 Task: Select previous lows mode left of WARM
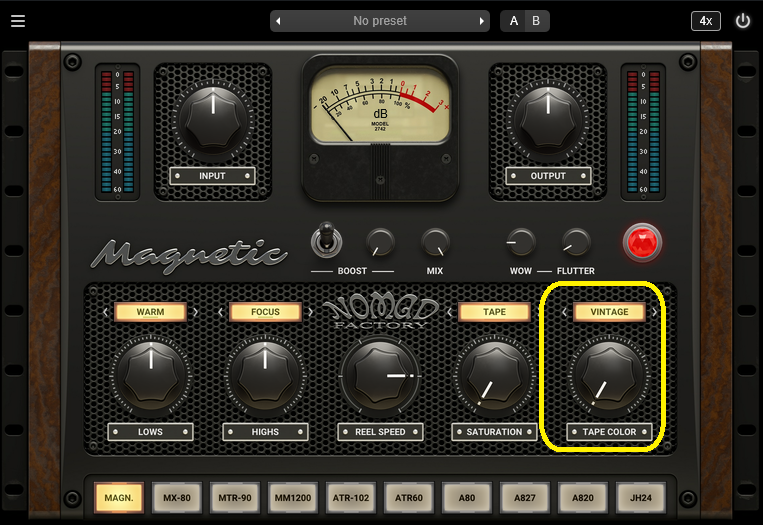(105, 312)
